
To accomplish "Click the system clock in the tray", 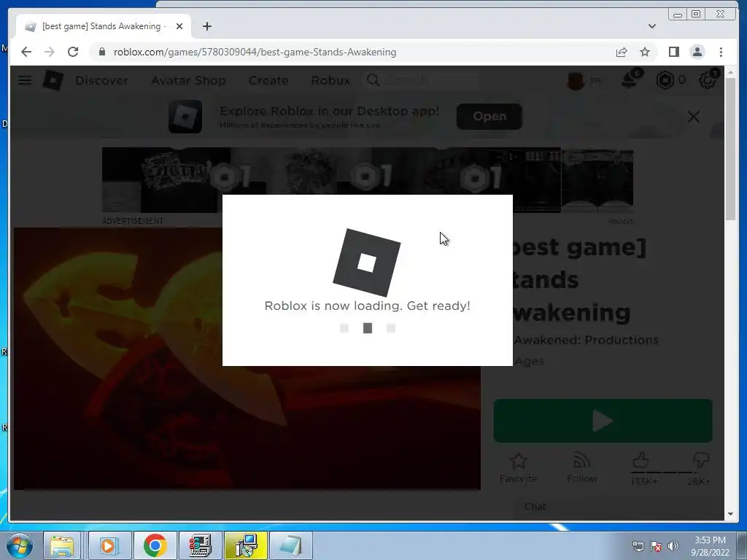I will (710, 546).
